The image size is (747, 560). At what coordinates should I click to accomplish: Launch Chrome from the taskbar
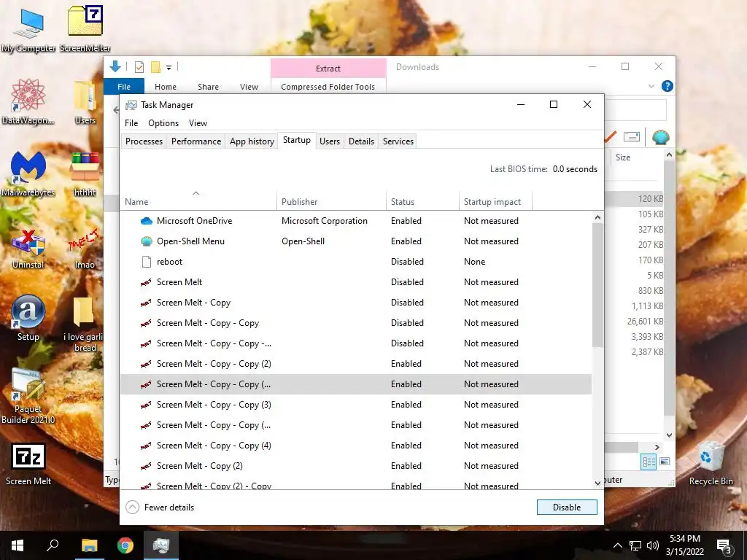click(125, 545)
